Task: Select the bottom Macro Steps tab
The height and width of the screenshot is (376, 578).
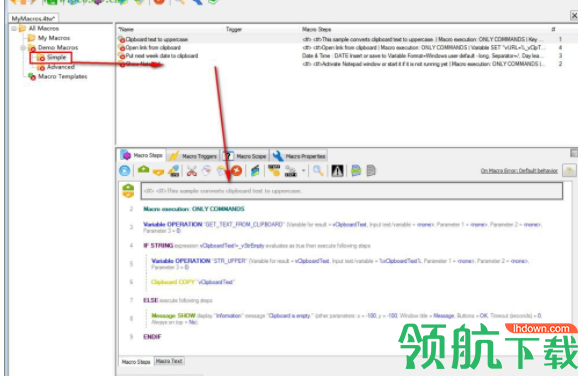Action: 136,362
